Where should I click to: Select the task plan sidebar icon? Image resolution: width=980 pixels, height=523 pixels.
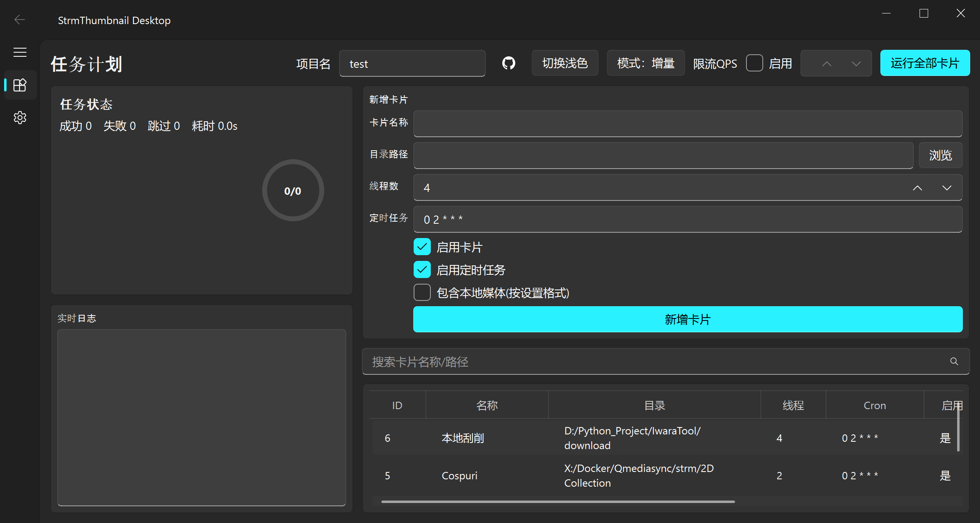20,85
